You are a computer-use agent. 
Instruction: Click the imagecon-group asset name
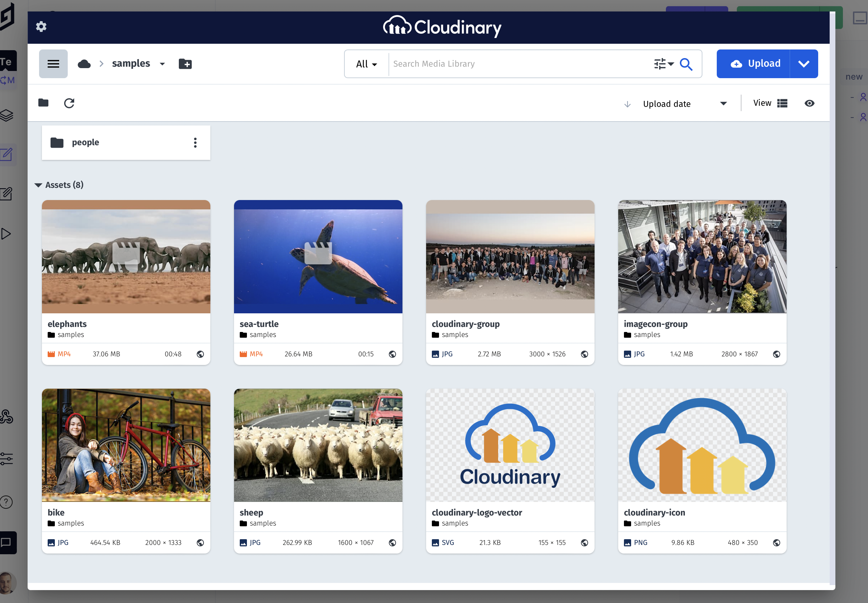tap(656, 324)
